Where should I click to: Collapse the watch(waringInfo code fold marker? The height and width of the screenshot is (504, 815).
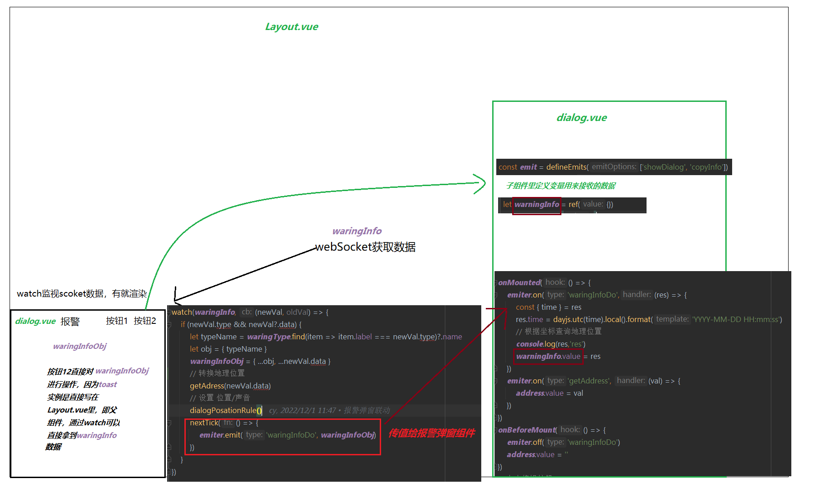[x=169, y=312]
